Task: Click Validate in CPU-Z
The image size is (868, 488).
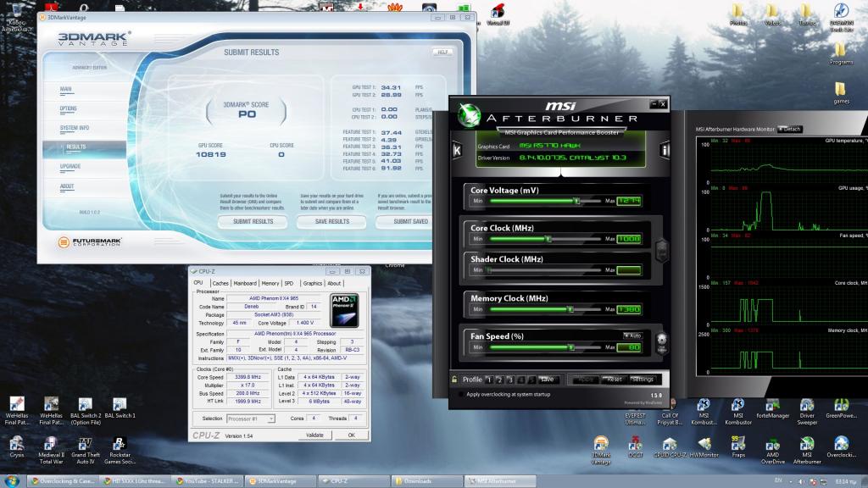Action: click(314, 435)
